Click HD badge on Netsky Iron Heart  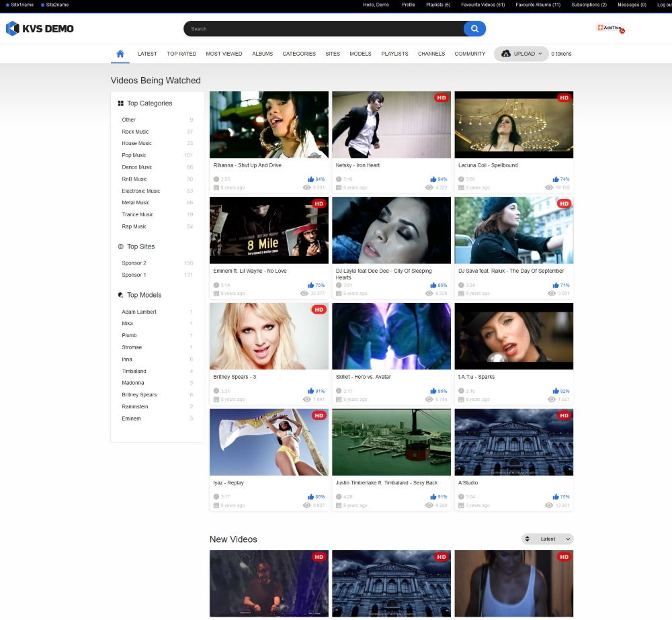(x=442, y=97)
